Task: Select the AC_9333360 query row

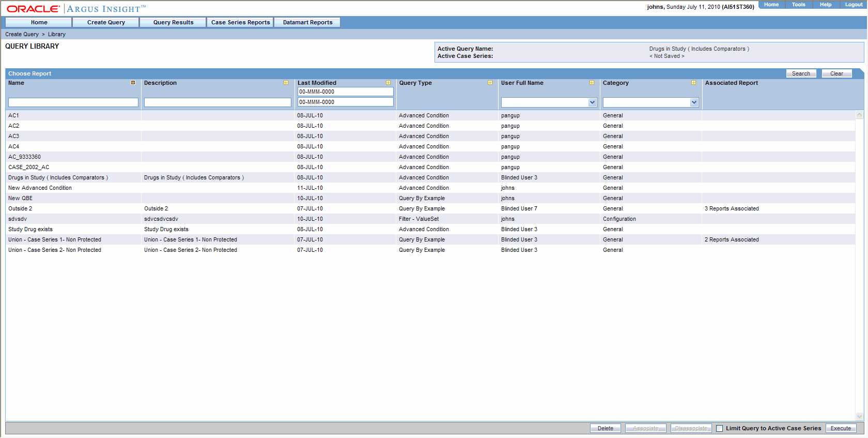Action: click(x=430, y=157)
